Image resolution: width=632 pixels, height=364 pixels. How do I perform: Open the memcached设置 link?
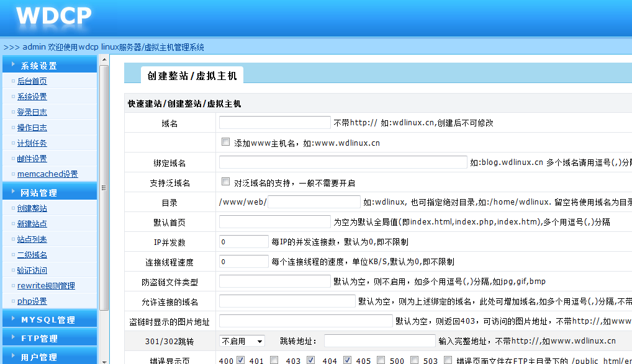[48, 174]
